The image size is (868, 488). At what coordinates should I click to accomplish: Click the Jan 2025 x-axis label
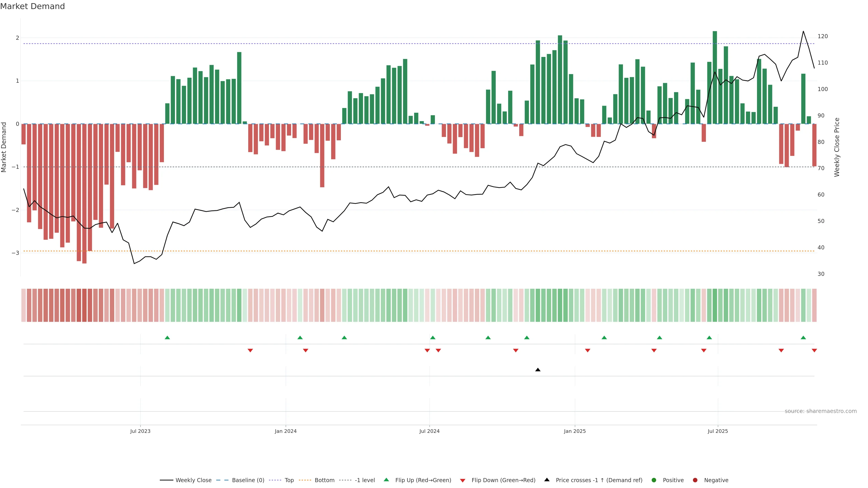[x=575, y=431]
